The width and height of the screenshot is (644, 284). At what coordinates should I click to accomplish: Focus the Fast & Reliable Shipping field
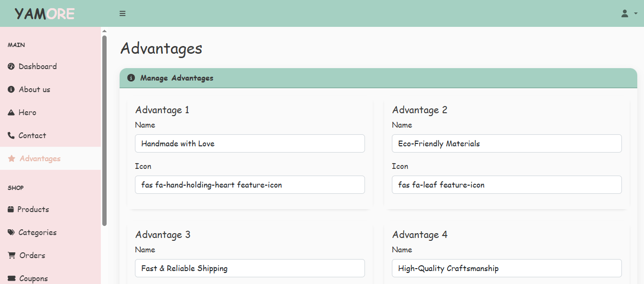click(250, 268)
